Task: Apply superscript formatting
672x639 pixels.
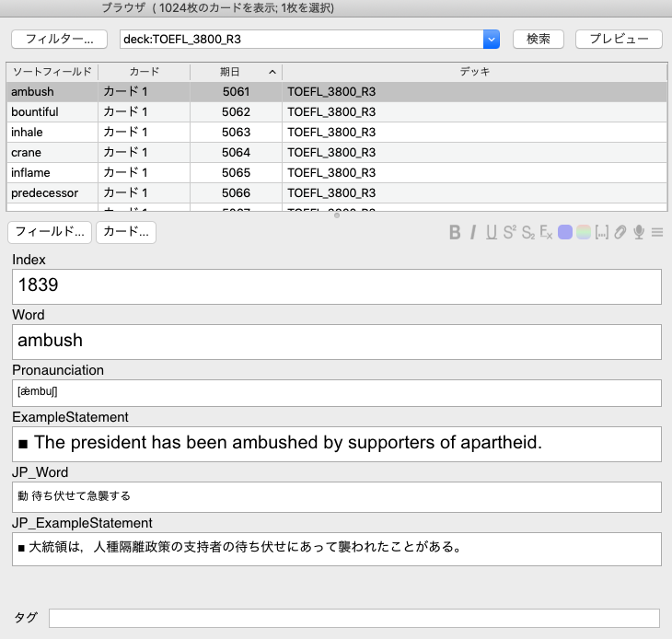Action: (509, 232)
